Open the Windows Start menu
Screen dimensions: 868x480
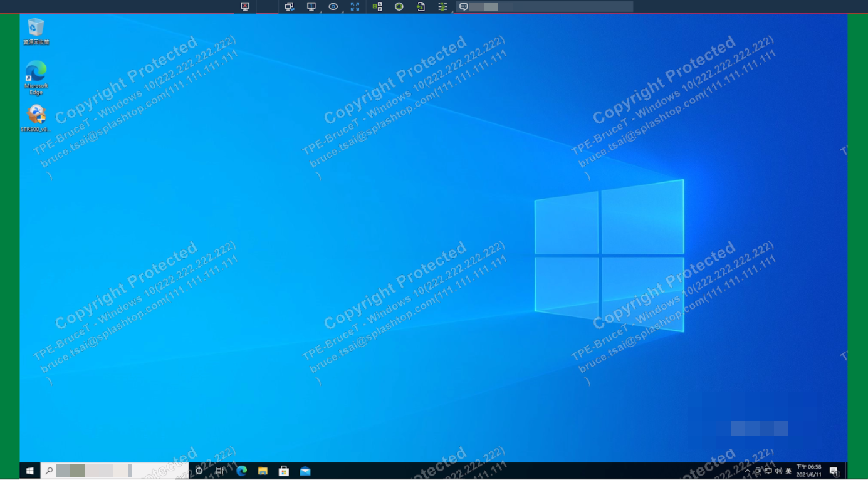pos(29,471)
